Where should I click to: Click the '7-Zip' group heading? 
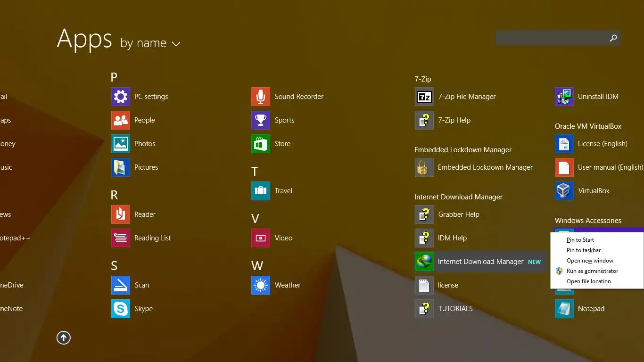click(x=423, y=79)
